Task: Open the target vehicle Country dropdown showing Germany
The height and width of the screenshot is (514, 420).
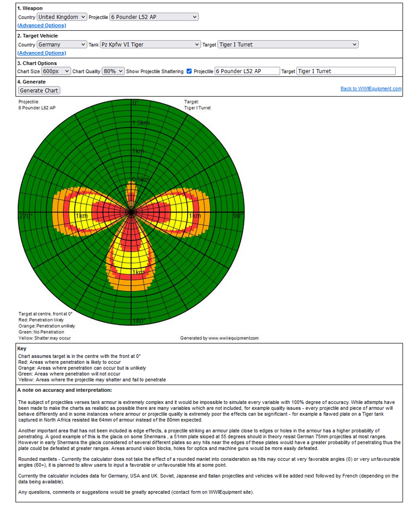Action: 62,45
